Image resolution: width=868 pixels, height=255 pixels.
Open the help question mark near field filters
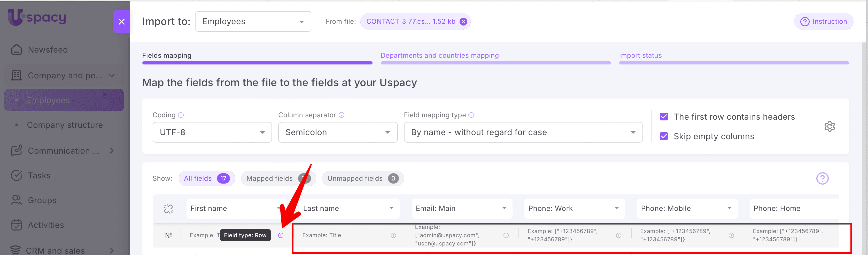(x=823, y=178)
